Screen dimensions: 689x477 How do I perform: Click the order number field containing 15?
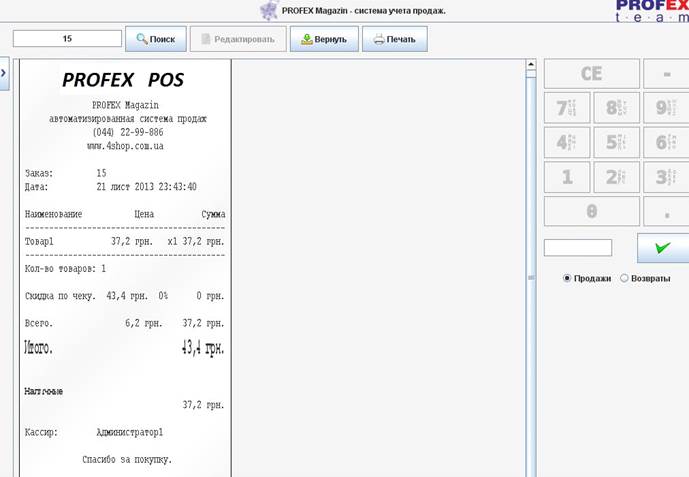click(x=67, y=39)
